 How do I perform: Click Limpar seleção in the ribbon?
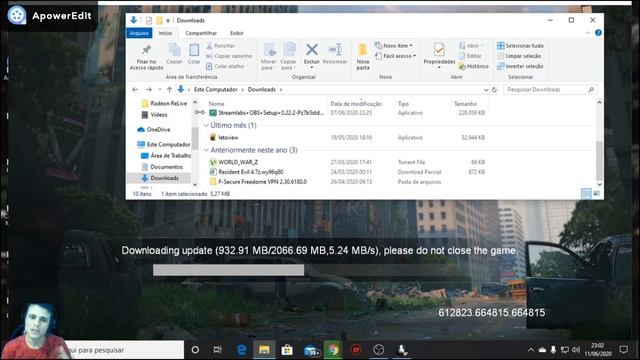pos(519,56)
